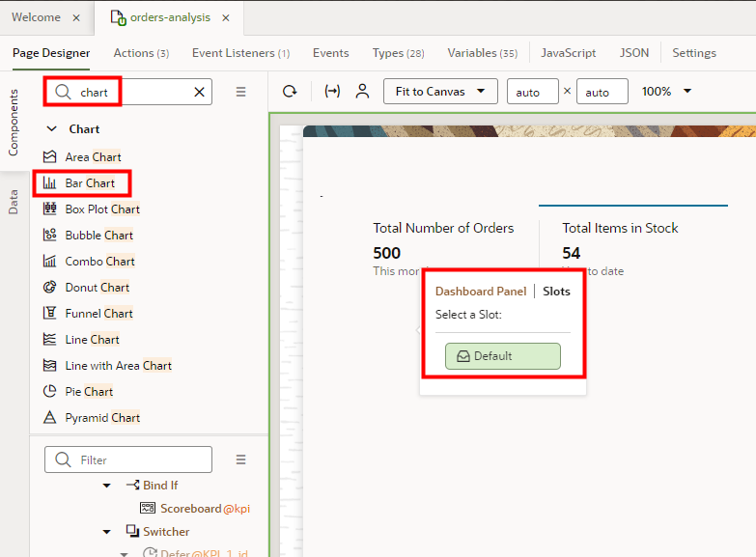Open the Actions (3) tab
The width and height of the screenshot is (756, 557).
click(141, 52)
